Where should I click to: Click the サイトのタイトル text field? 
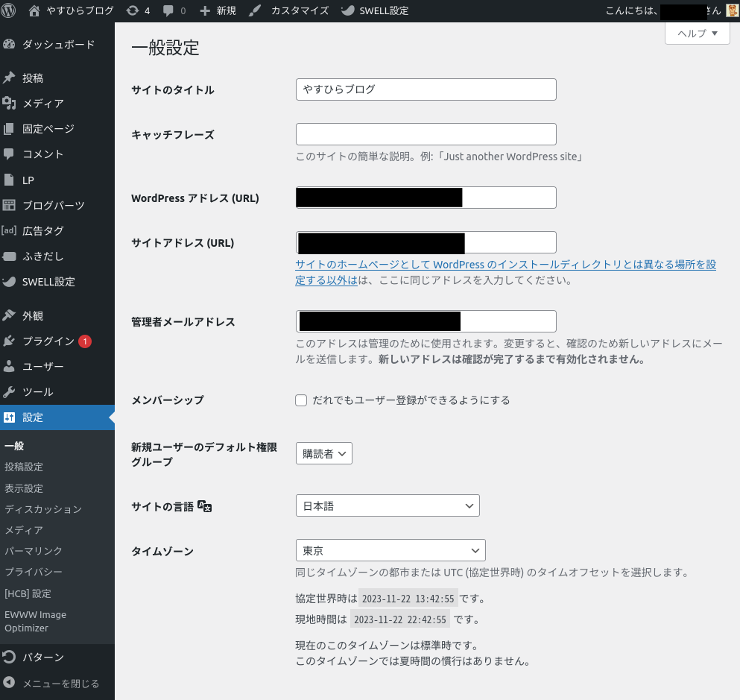tap(426, 89)
